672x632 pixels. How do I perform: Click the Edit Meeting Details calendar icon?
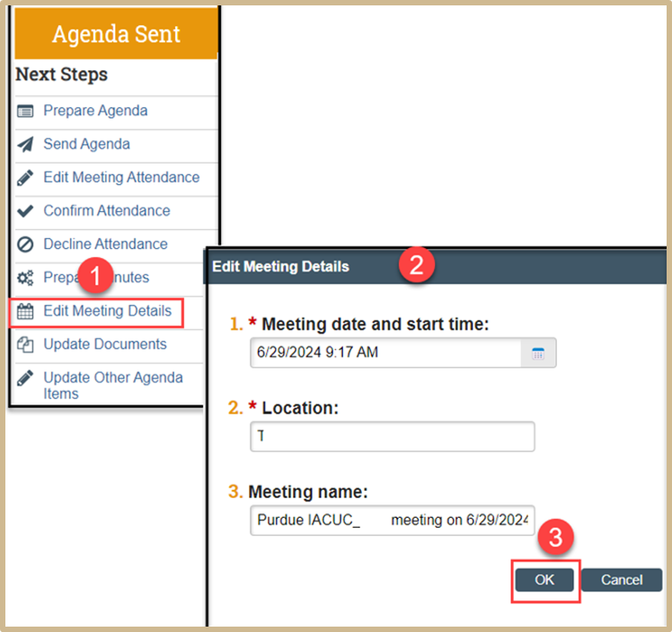coord(26,312)
